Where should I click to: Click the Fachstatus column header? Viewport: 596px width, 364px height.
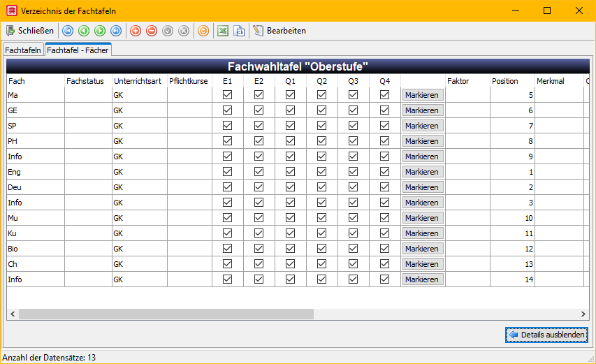89,81
